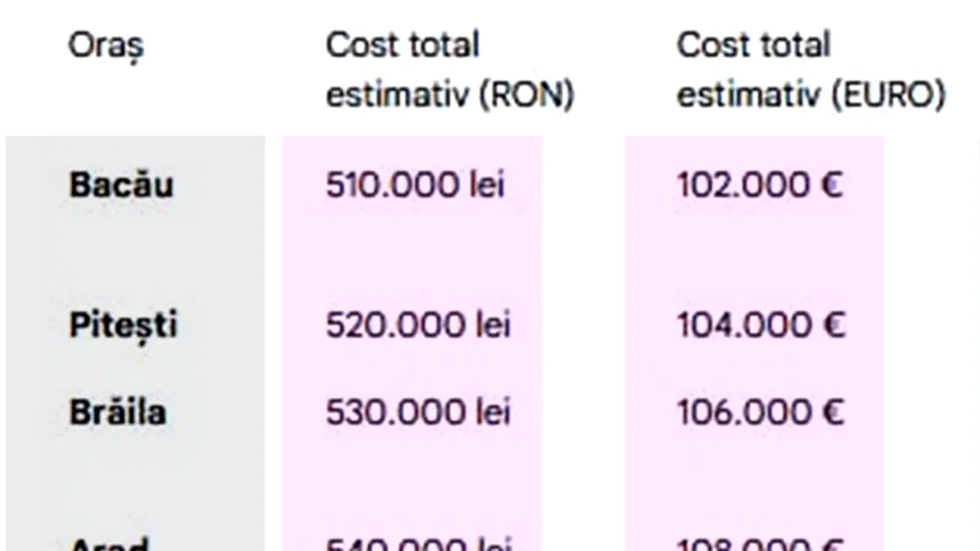Click the word "lei" in Bacău's row
The image size is (980, 551).
(x=486, y=185)
